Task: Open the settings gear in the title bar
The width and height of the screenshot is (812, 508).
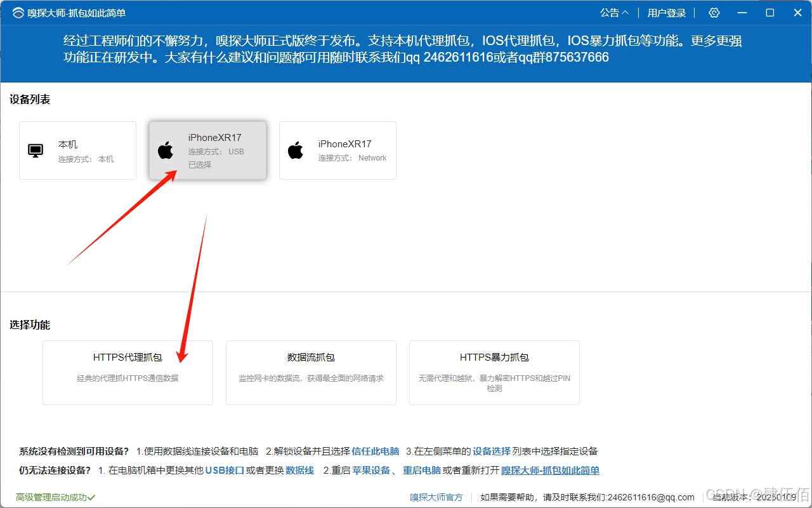Action: coord(714,13)
